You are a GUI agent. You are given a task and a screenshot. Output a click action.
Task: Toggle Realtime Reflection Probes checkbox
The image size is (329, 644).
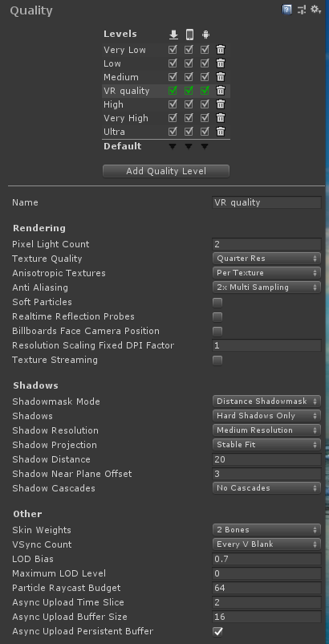pos(217,317)
